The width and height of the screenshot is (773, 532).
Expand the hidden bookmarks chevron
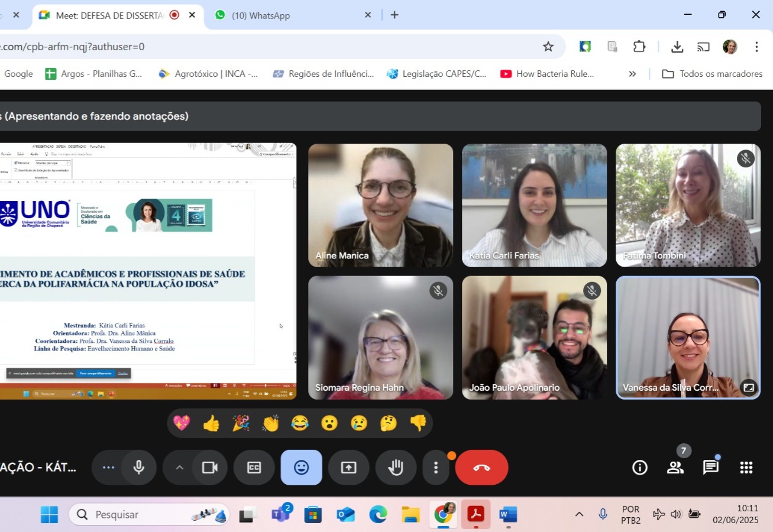(632, 74)
